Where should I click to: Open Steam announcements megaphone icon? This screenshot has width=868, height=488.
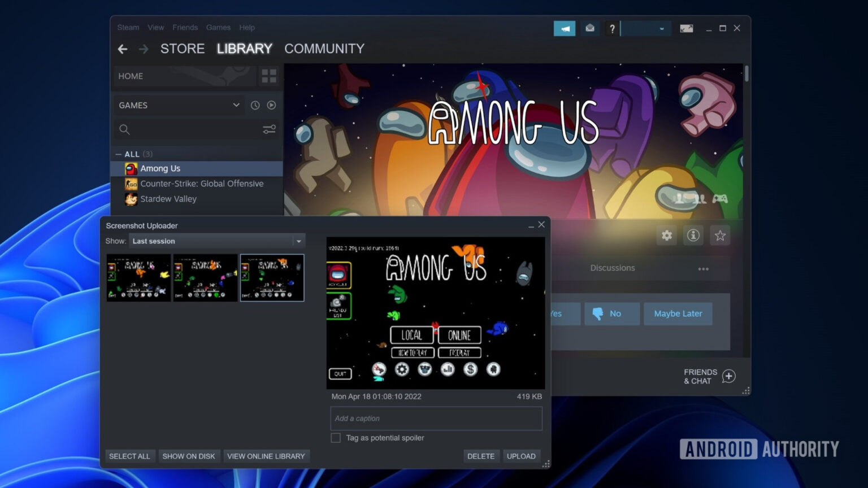coord(565,28)
